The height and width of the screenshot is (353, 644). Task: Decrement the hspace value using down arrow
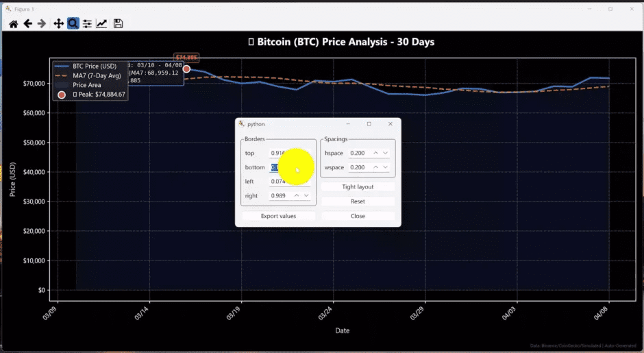(385, 153)
